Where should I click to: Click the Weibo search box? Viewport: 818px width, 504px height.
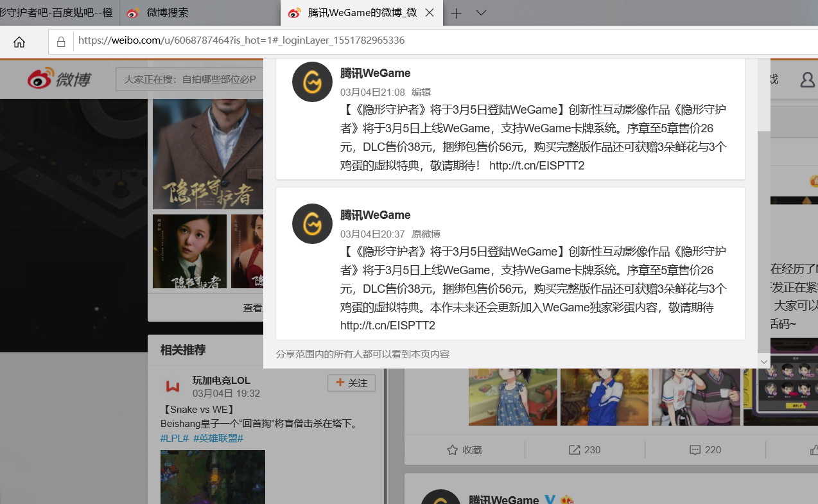(x=189, y=80)
